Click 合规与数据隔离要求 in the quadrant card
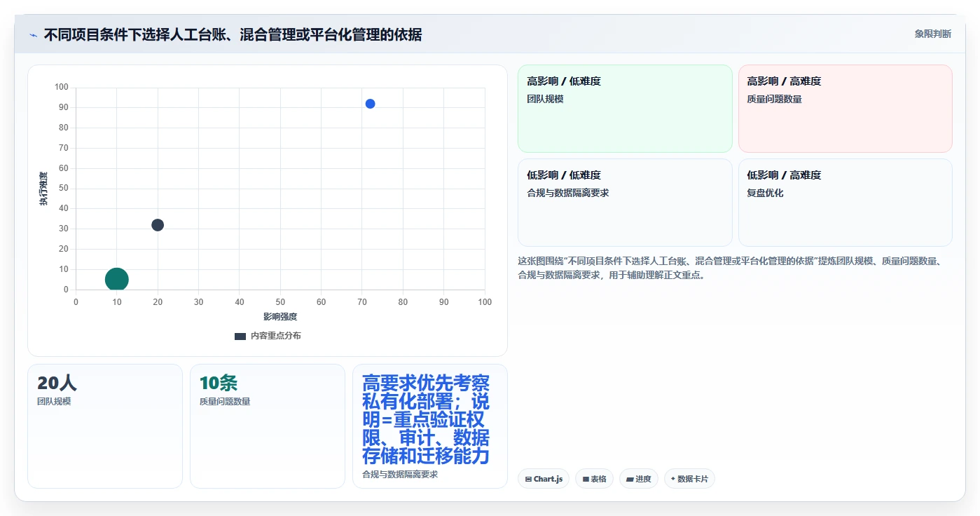 568,193
